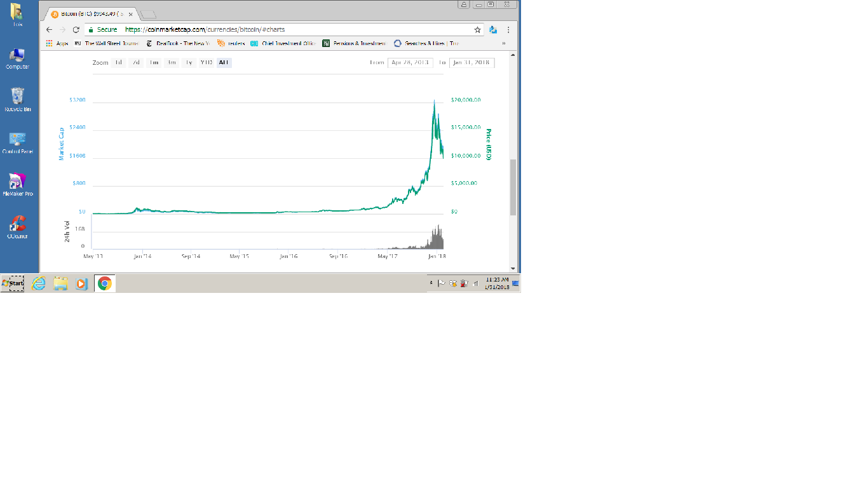Open the Recycle Bin on desktop
This screenshot has width=868, height=488.
(x=18, y=99)
